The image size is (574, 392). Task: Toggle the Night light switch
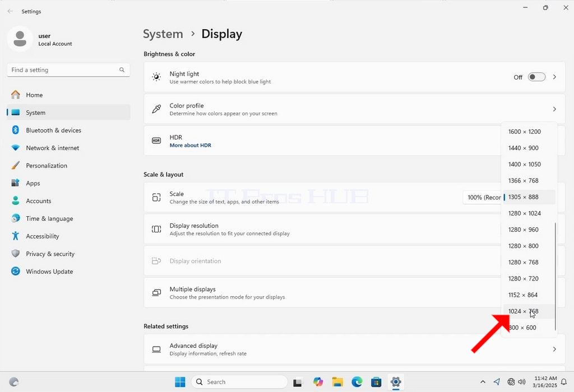[x=536, y=77]
